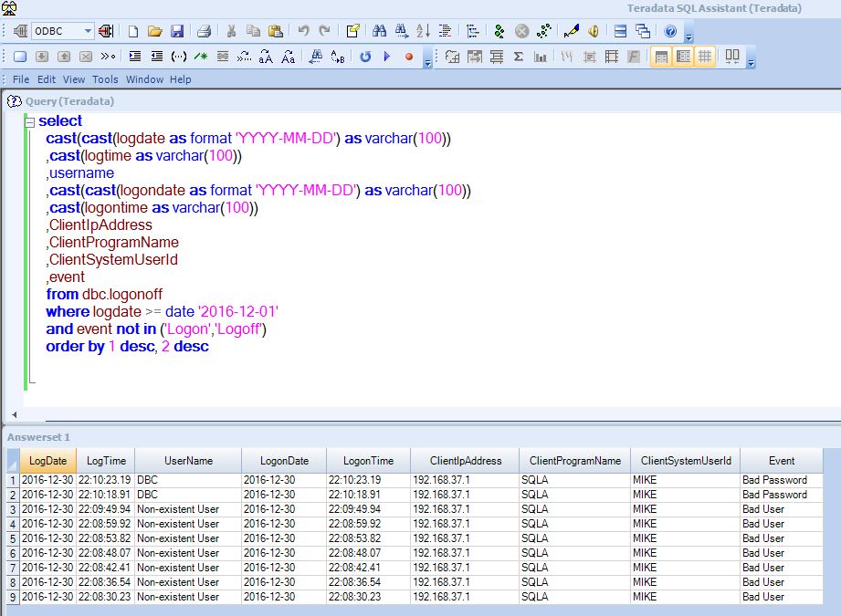The height and width of the screenshot is (616, 841).
Task: Open the Tools menu
Action: click(x=104, y=79)
